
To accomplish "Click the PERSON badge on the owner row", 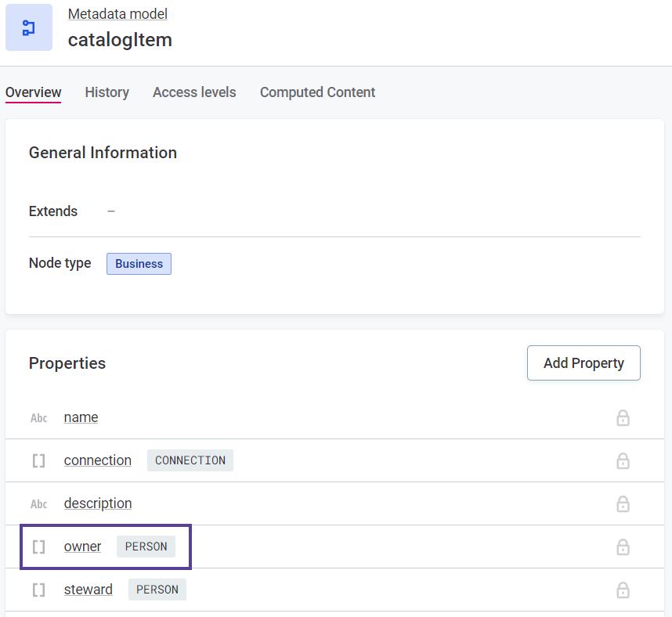I will (x=146, y=547).
